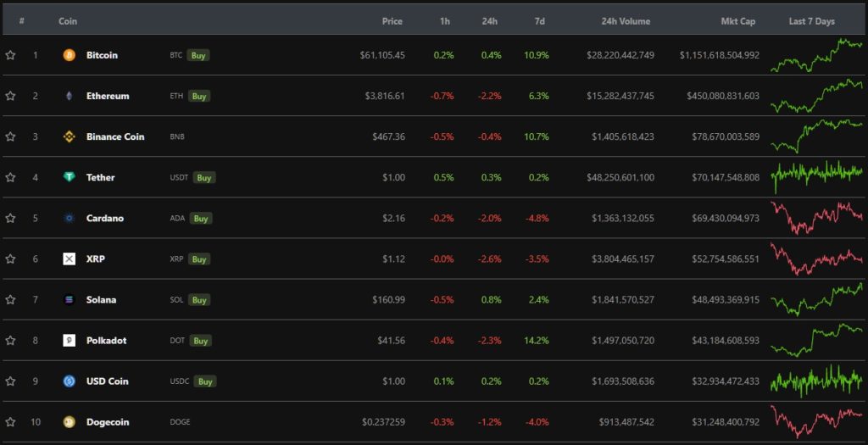Open the Dogecoin coin page link
The width and height of the screenshot is (868, 445).
pyautogui.click(x=108, y=422)
